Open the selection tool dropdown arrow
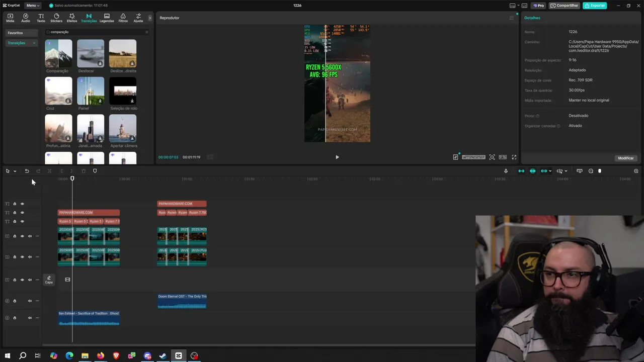Image resolution: width=644 pixels, height=362 pixels. (x=15, y=171)
